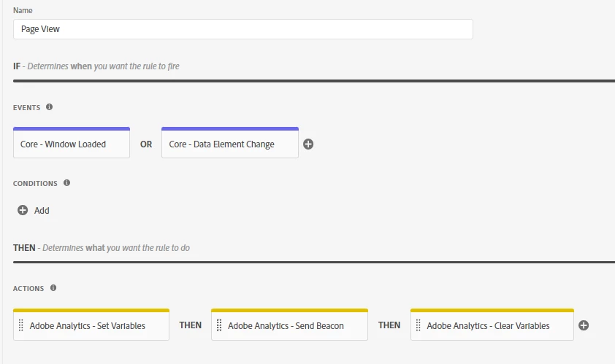Click the Add condition label
Image resolution: width=615 pixels, height=364 pixels.
[x=42, y=211]
